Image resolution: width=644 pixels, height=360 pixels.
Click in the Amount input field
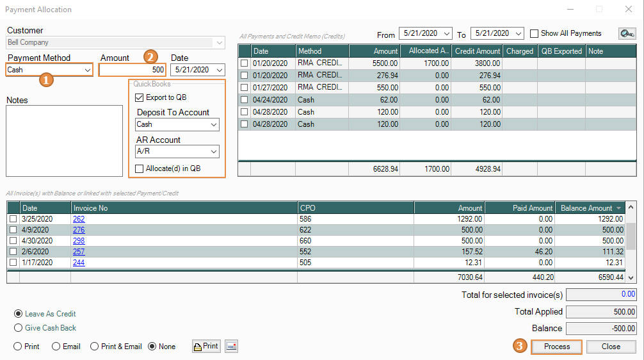[x=133, y=70]
